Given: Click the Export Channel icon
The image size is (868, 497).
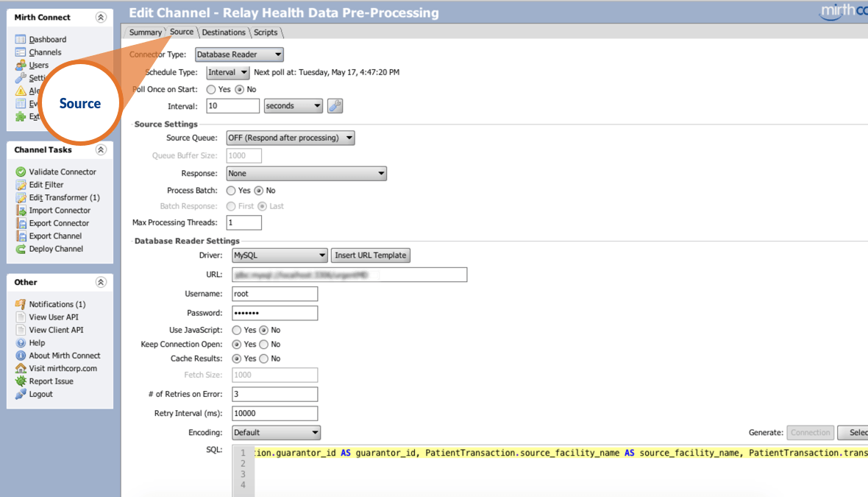Looking at the screenshot, I should pyautogui.click(x=21, y=236).
